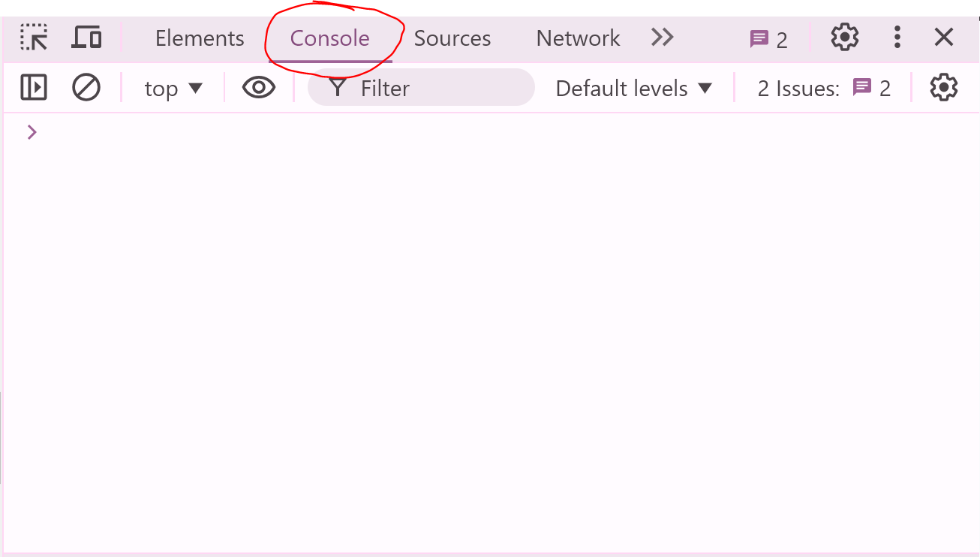
Task: Open the console settings gear
Action: pyautogui.click(x=943, y=87)
